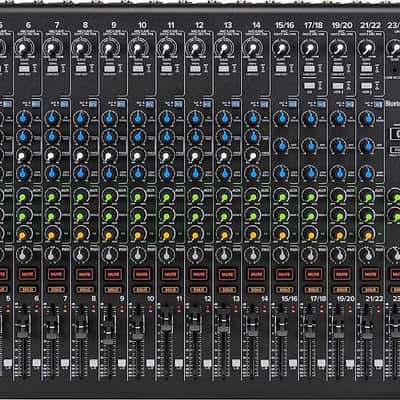Mute stereo channel 19/20
Viewport: 400px width, 400px height.
tap(342, 275)
